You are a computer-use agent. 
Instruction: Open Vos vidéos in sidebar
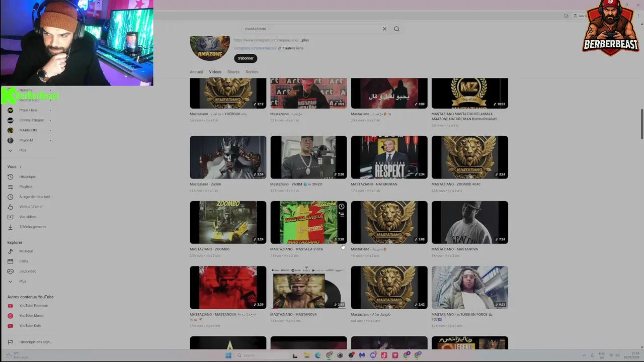pyautogui.click(x=28, y=217)
